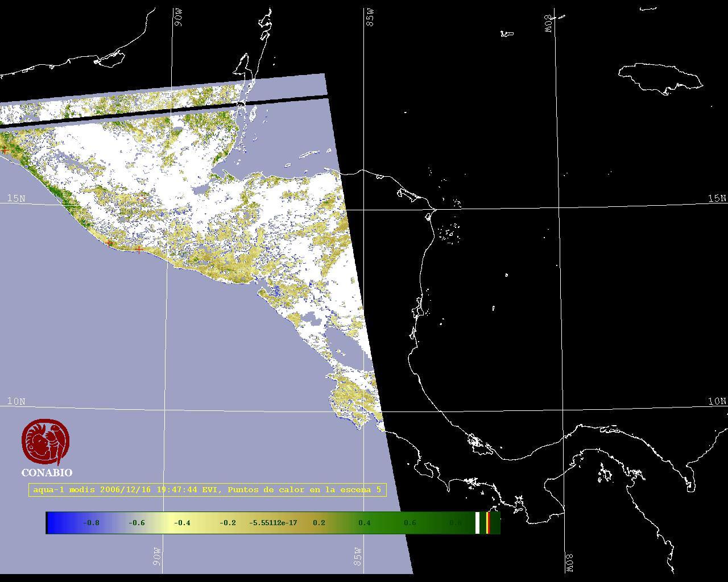This screenshot has width=728, height=582.
Task: Click the red stripe near color bar end
Action: click(488, 523)
